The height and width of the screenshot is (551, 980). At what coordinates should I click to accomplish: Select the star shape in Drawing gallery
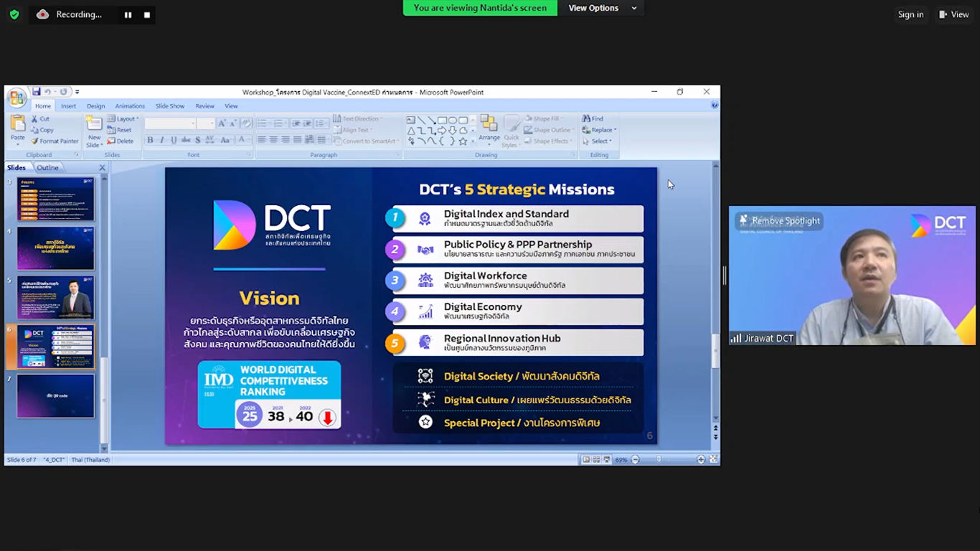tap(463, 141)
